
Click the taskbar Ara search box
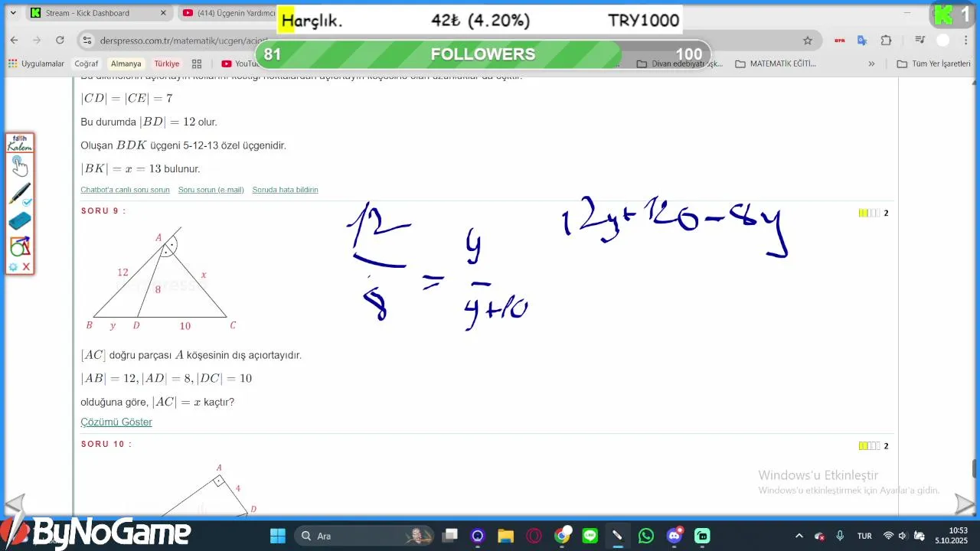pyautogui.click(x=363, y=536)
